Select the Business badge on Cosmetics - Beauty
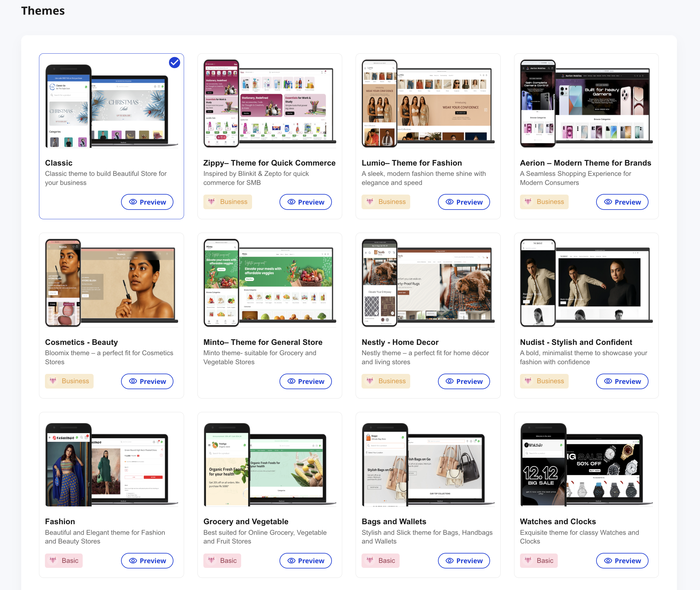 click(x=69, y=381)
